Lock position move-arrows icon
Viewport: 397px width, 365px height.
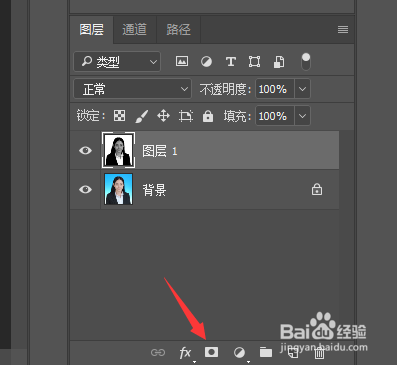(163, 116)
